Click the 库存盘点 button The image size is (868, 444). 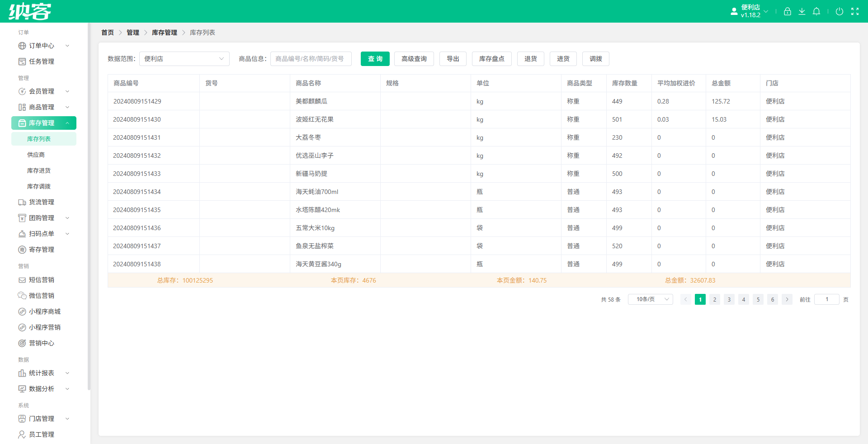492,59
